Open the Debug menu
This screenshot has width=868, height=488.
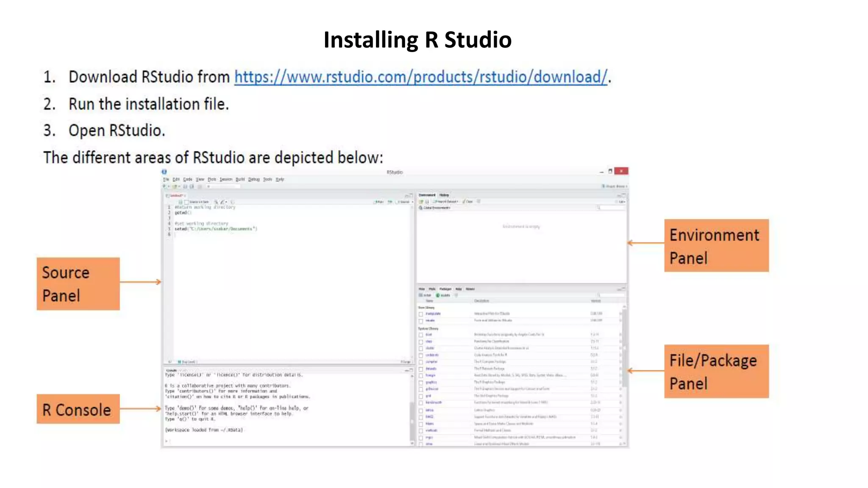point(254,179)
